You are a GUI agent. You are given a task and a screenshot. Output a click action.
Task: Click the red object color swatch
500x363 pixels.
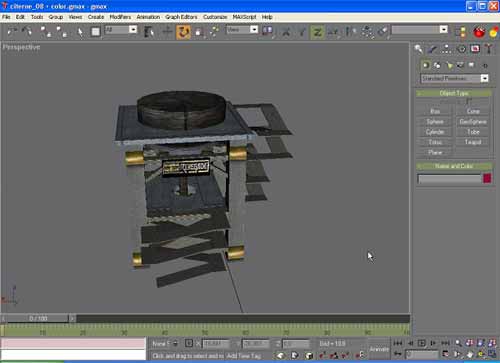[x=487, y=179]
